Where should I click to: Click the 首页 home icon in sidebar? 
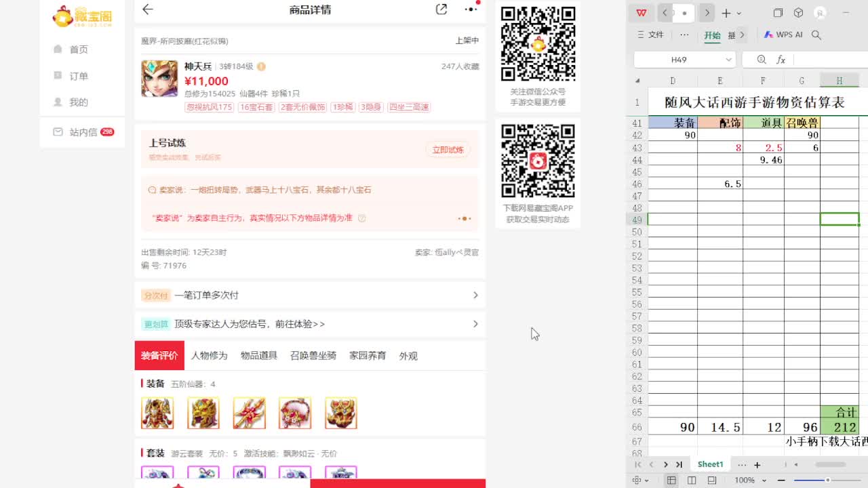tap(77, 49)
